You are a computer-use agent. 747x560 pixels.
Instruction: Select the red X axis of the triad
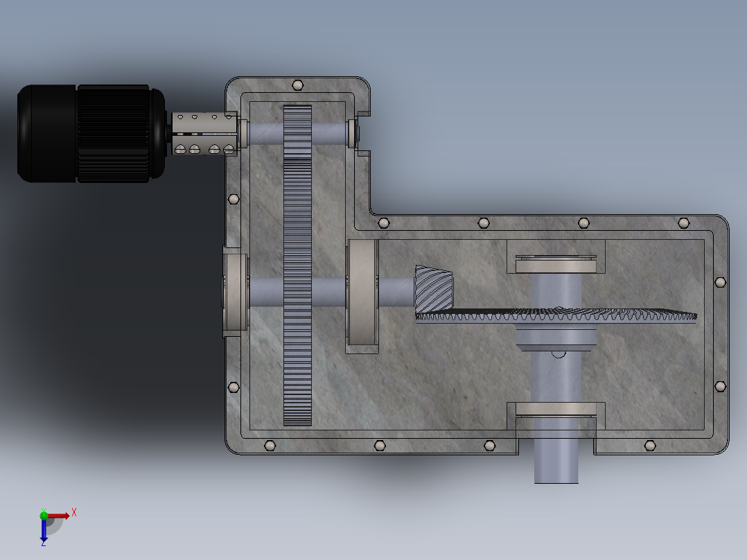point(58,516)
